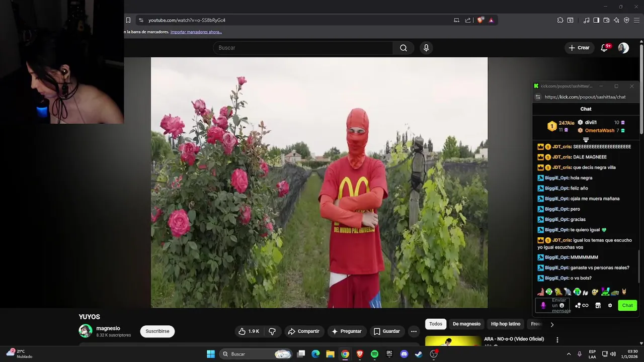Screen dimensions: 644x362
Task: Open the Brave Wallet icon
Action: (606, 20)
